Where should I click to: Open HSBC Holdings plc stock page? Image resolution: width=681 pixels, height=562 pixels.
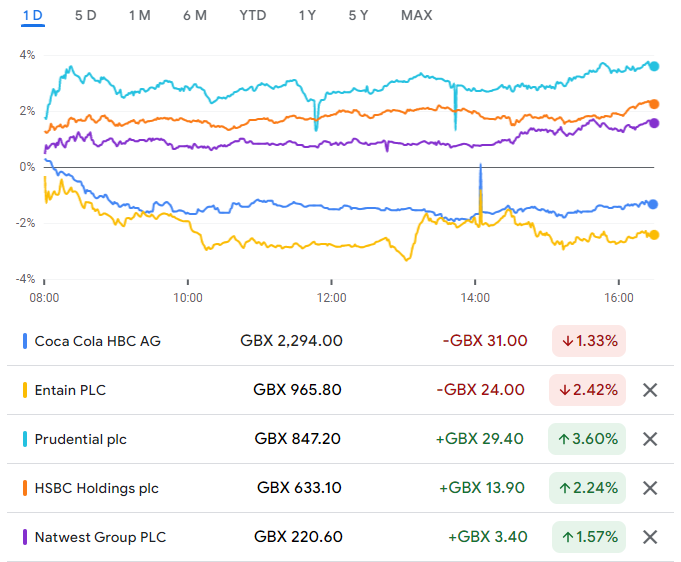(x=96, y=488)
